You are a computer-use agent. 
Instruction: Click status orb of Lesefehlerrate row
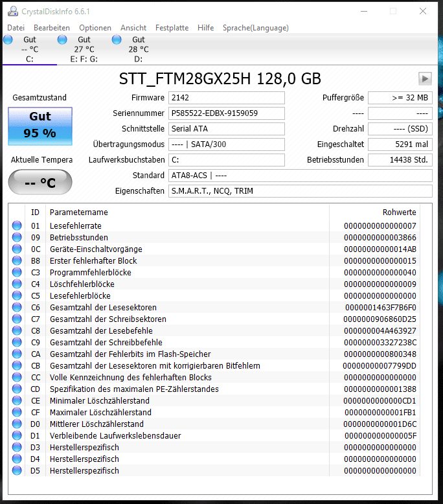[x=17, y=225]
